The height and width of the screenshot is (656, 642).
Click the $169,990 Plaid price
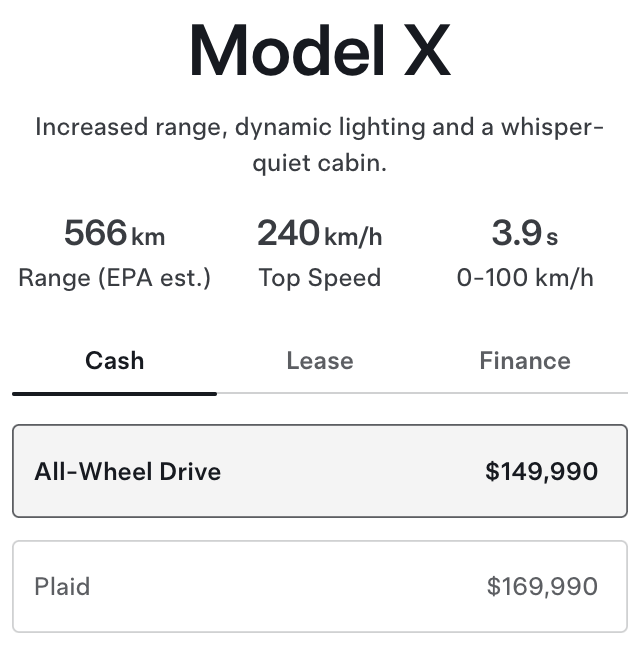point(541,587)
